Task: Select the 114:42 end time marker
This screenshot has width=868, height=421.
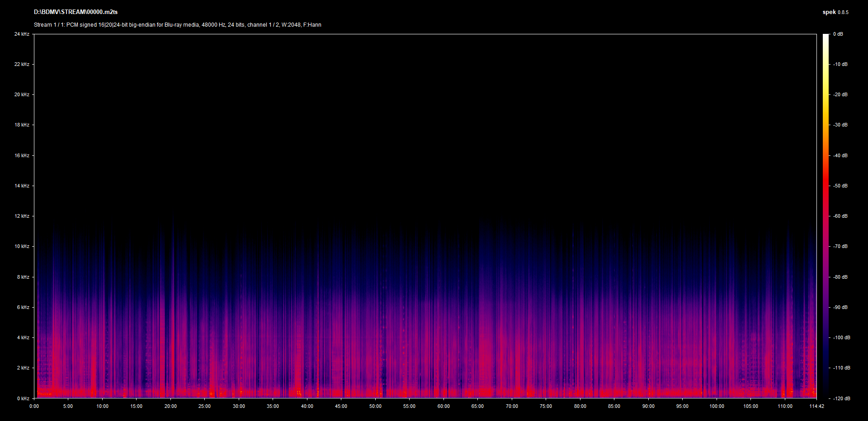Action: [x=816, y=407]
